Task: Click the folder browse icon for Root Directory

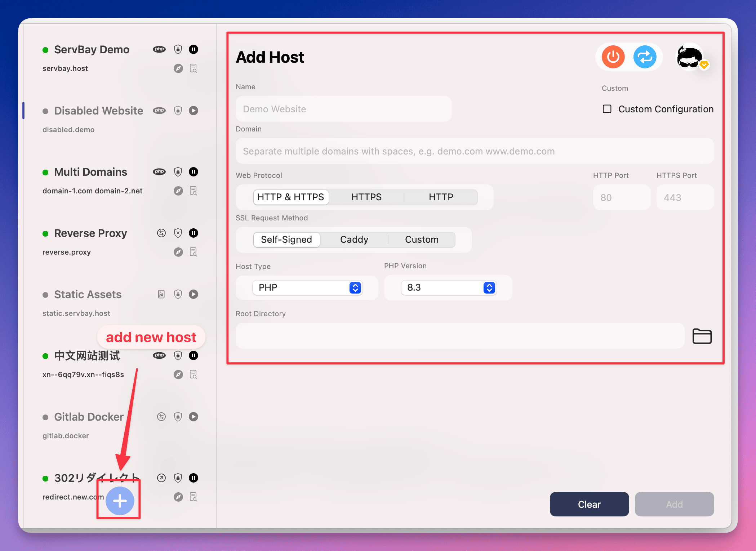Action: [702, 336]
